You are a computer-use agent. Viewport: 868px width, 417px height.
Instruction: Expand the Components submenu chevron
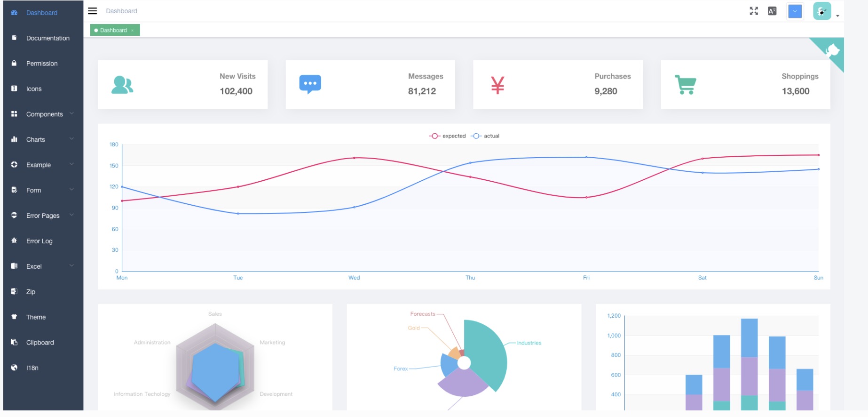[72, 113]
